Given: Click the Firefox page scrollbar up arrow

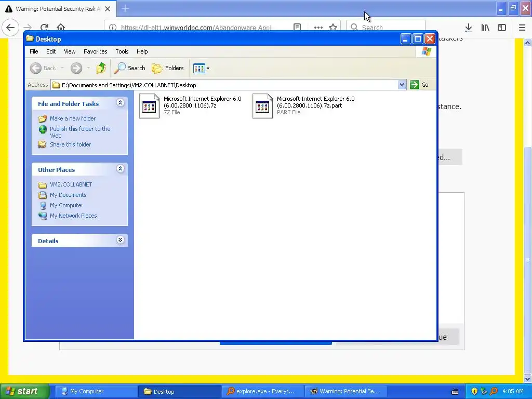Looking at the screenshot, I should tap(527, 43).
